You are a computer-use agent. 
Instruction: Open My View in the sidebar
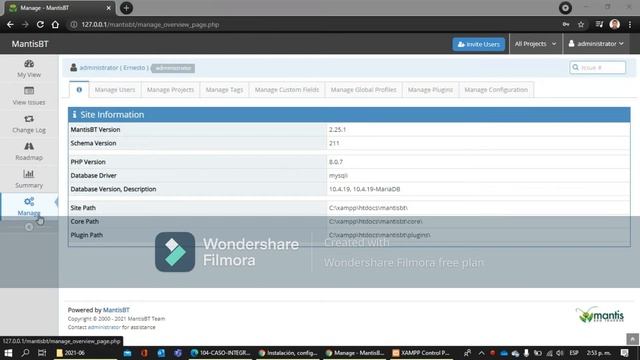(29, 68)
